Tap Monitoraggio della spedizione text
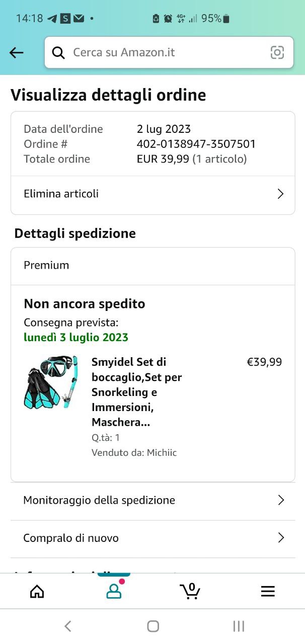The width and height of the screenshot is (305, 644). pos(99,500)
